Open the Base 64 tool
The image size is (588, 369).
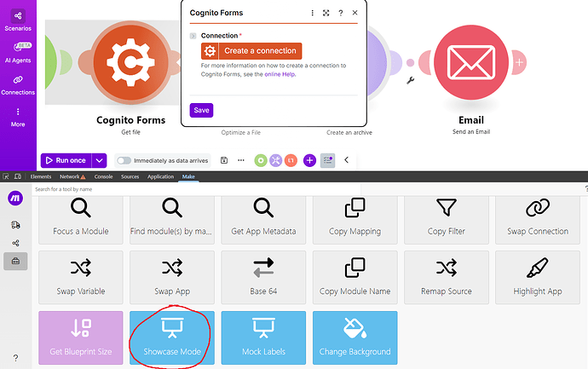(263, 278)
